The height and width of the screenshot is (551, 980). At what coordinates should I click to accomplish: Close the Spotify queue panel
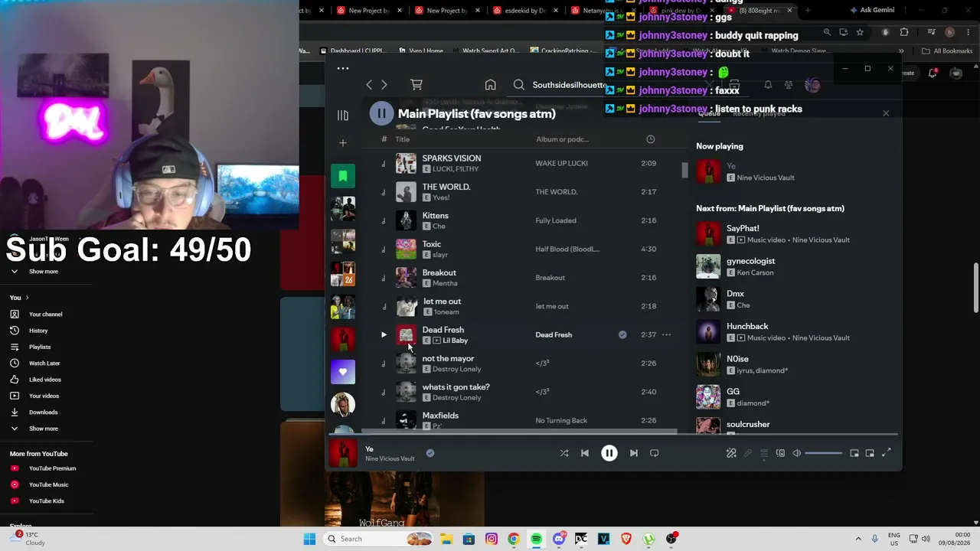click(886, 114)
